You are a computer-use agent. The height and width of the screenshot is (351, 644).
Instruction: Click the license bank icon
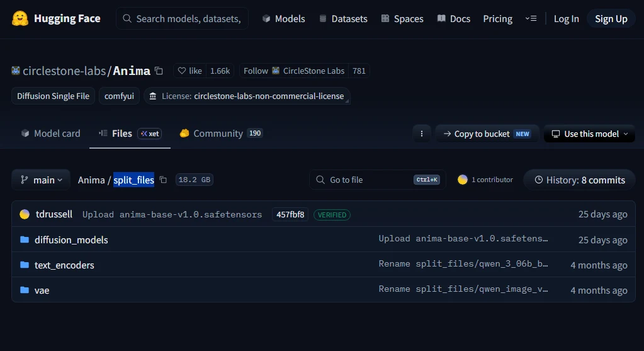click(153, 96)
